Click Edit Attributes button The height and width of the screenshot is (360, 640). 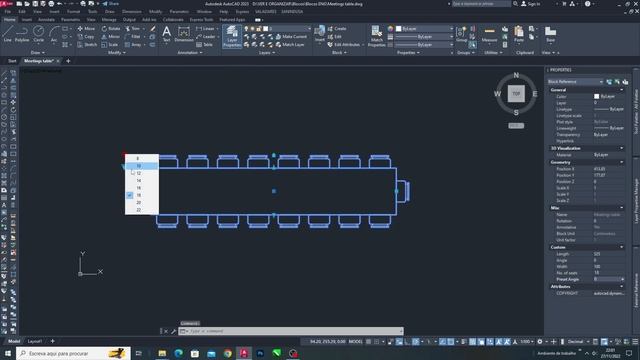coord(344,44)
